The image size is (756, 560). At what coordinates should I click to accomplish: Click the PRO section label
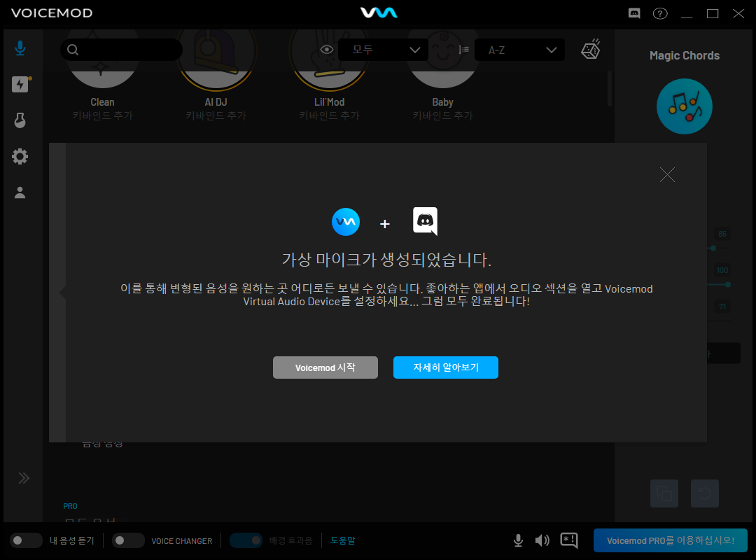70,506
